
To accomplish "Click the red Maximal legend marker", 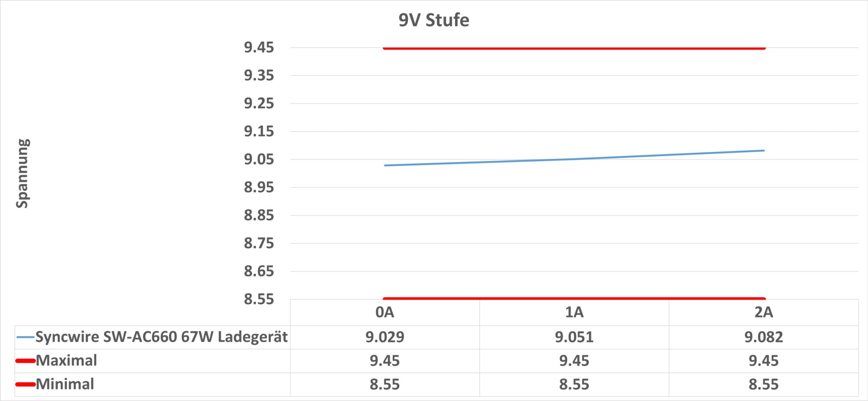I will (25, 361).
